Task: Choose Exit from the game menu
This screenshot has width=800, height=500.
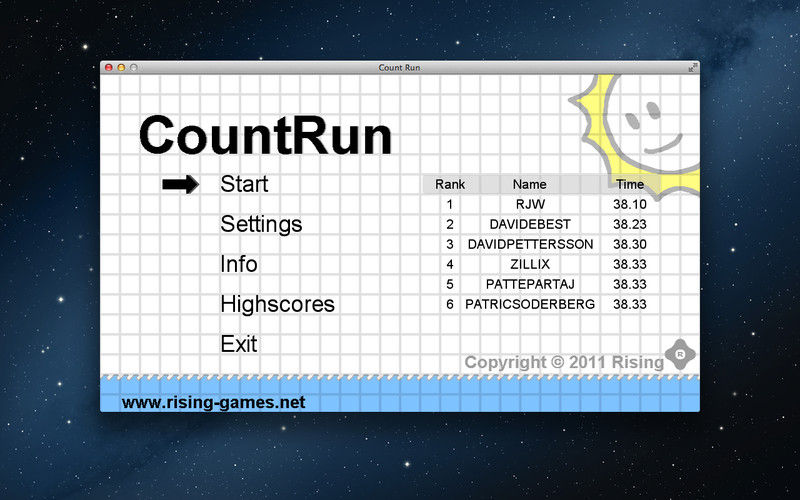Action: 239,344
